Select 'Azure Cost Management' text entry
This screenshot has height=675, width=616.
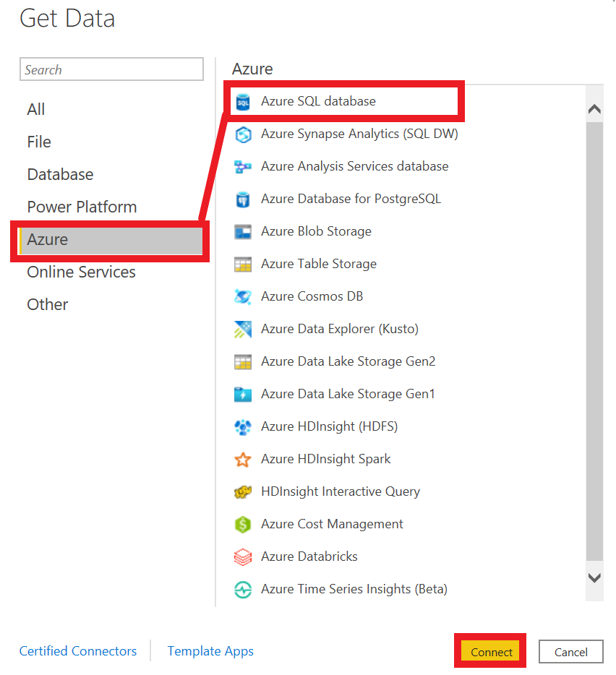pos(332,525)
